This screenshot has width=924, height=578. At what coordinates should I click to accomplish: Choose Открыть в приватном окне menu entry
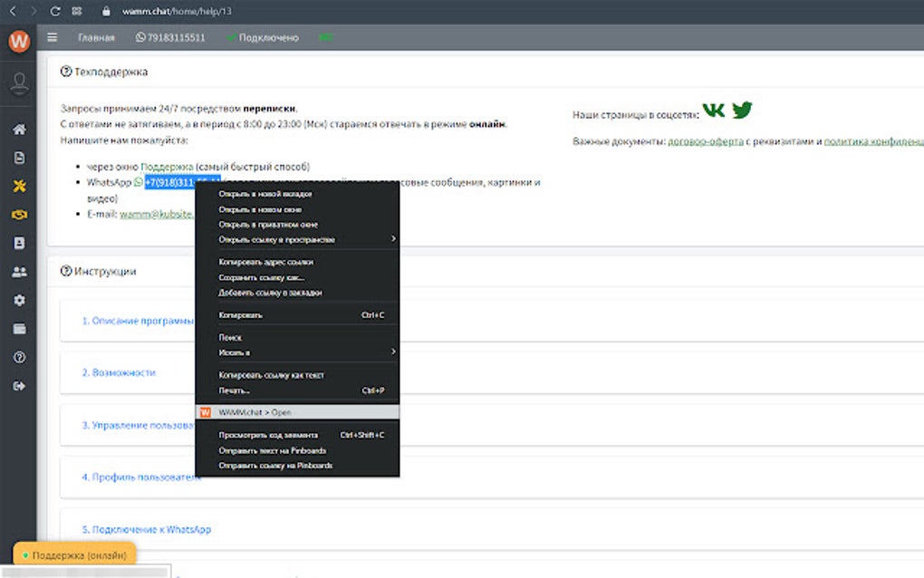coord(298,225)
